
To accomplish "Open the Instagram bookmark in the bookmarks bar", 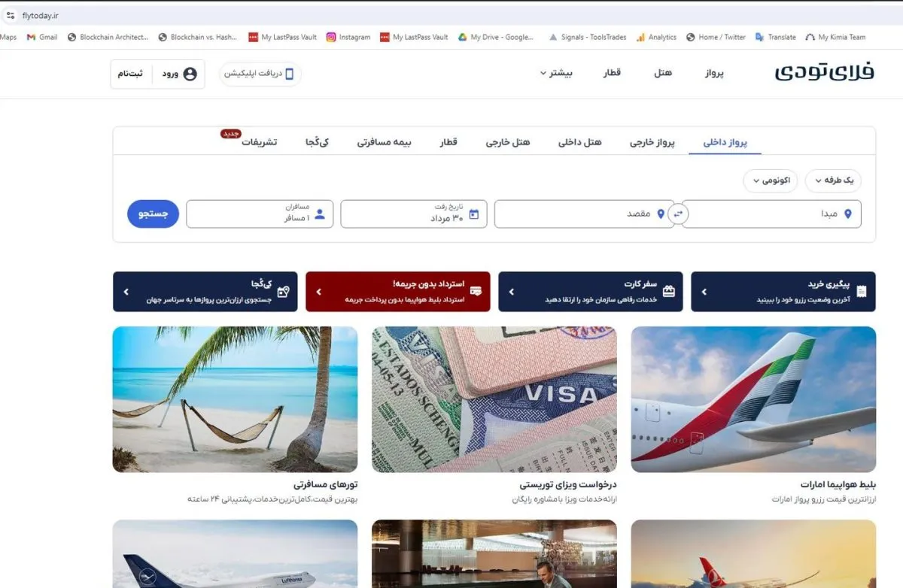I will pyautogui.click(x=348, y=37).
